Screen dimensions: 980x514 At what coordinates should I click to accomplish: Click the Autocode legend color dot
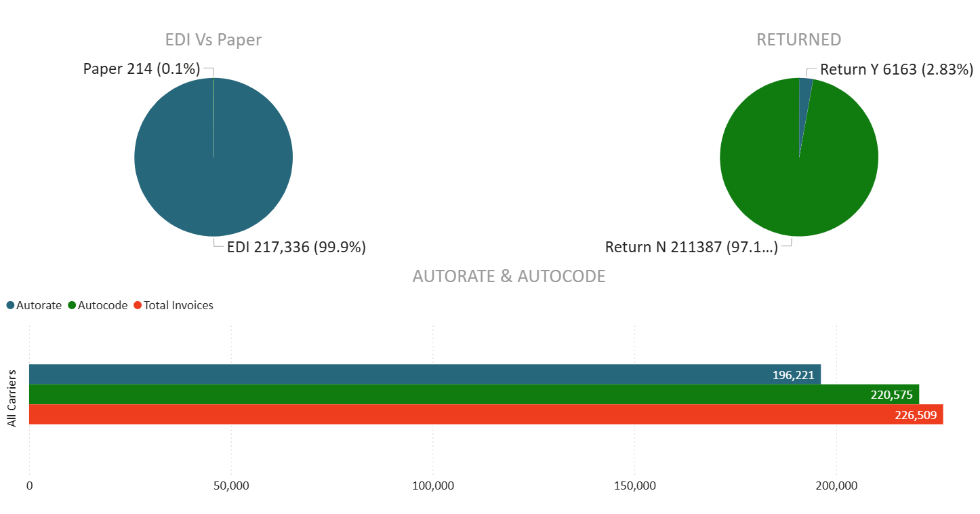[x=72, y=306]
